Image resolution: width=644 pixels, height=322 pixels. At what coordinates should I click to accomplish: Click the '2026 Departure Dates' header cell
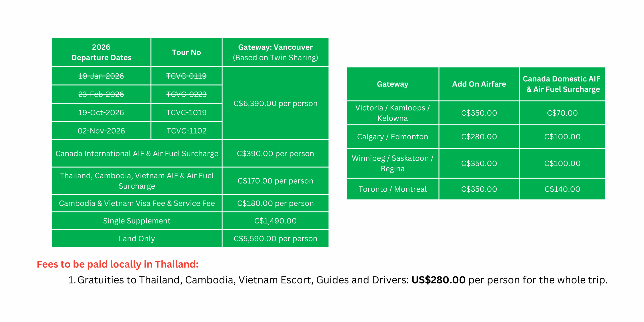(101, 52)
